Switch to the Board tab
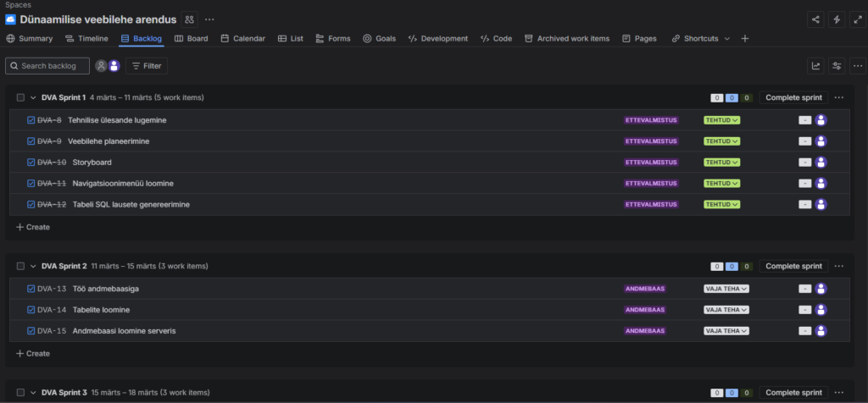868x403 pixels. pos(192,38)
